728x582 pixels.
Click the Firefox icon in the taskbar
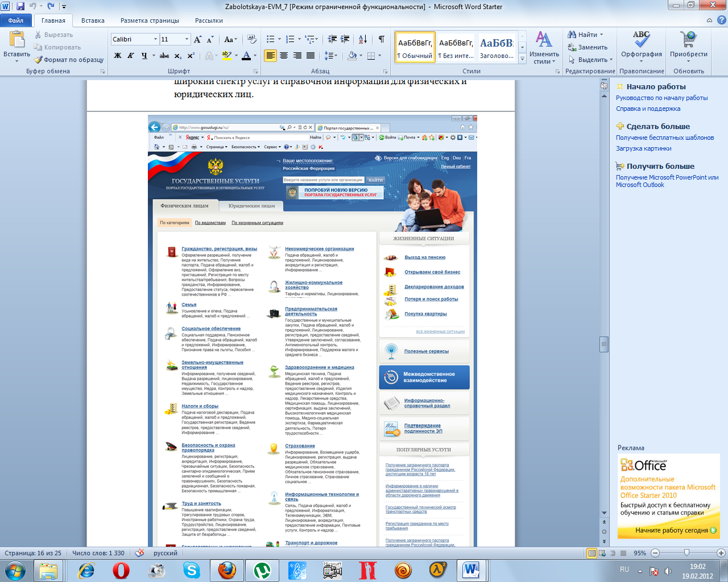[x=227, y=570]
